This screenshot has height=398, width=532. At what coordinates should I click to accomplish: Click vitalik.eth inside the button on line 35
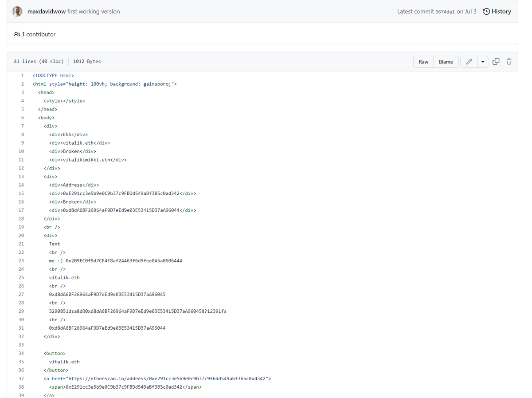pyautogui.click(x=64, y=362)
